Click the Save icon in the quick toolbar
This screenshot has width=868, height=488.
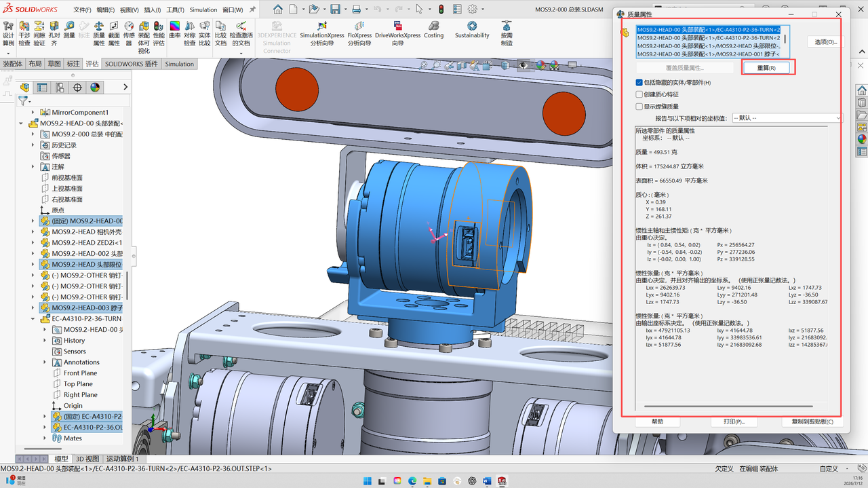click(x=335, y=10)
